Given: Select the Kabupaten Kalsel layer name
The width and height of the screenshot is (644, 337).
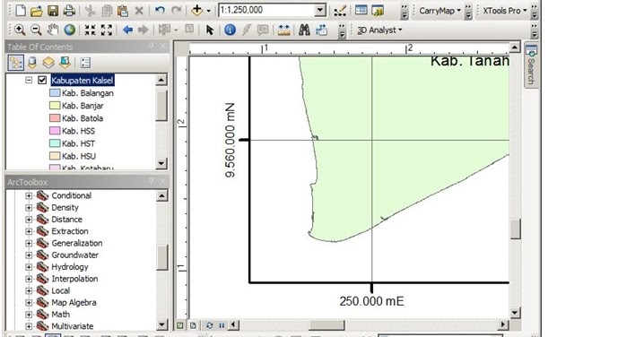Looking at the screenshot, I should 83,81.
